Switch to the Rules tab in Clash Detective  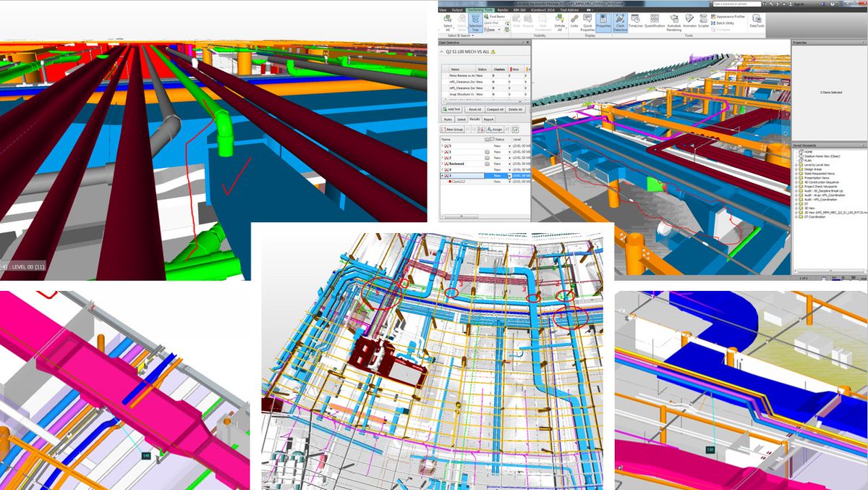point(448,119)
